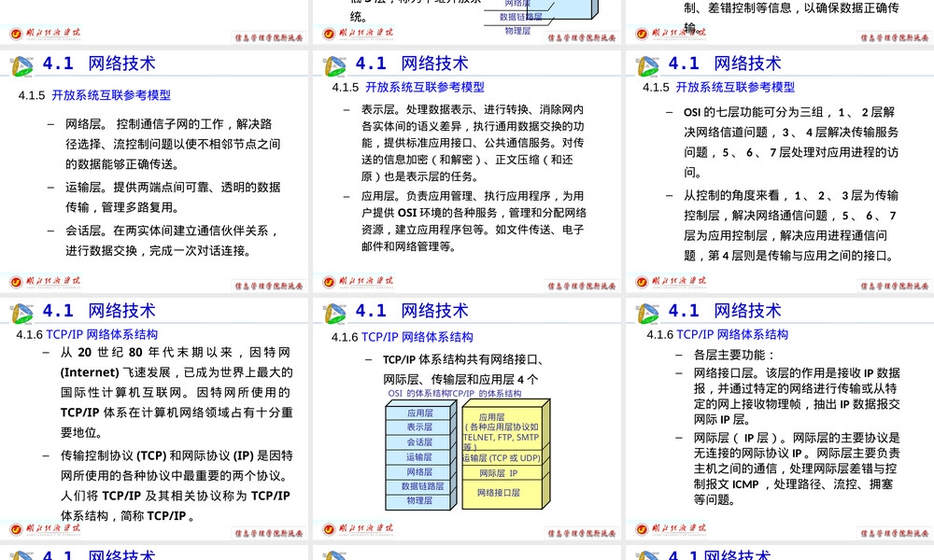Screen dimensions: 934x560
Task: Click the bullet '网际层（IP 层）。网际层的主要协议'
Action: point(797,469)
